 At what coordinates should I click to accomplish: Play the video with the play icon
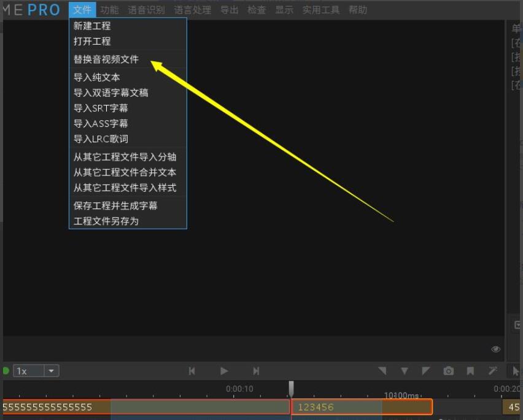[224, 371]
